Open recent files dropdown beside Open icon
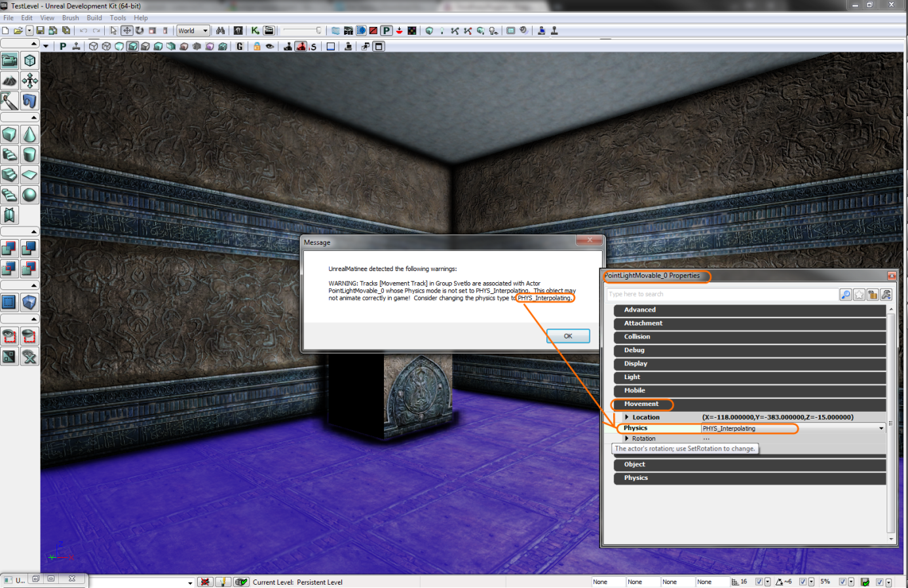This screenshot has height=588, width=908. click(x=29, y=31)
